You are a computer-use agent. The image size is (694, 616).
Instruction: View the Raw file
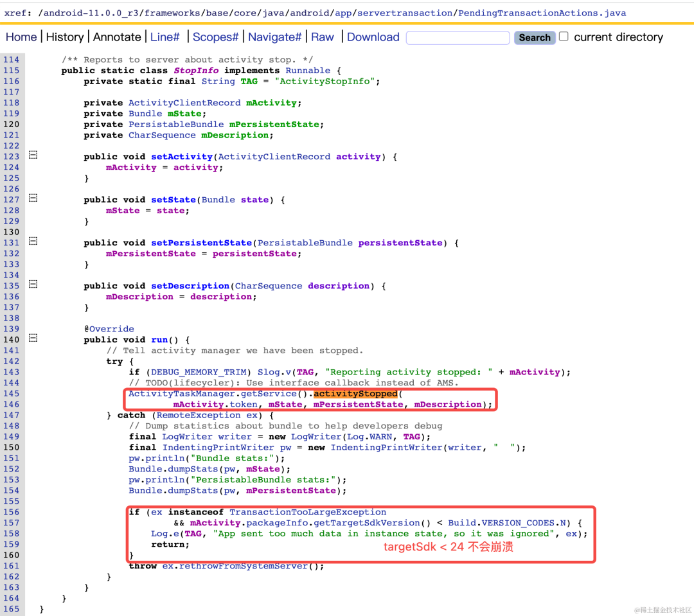click(x=322, y=37)
